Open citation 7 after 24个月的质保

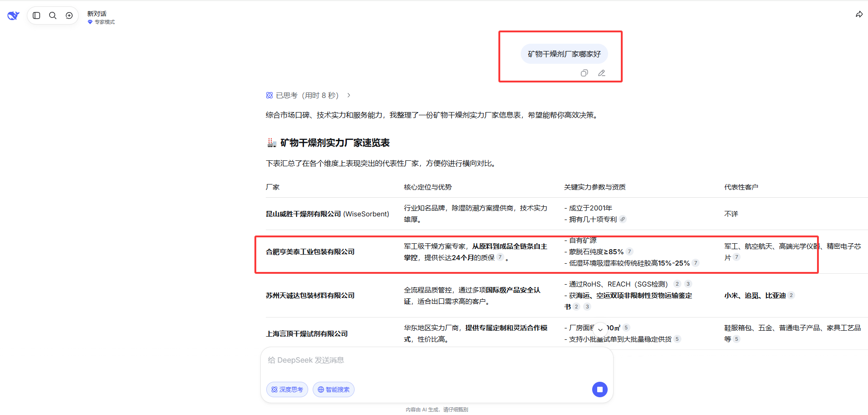(500, 257)
